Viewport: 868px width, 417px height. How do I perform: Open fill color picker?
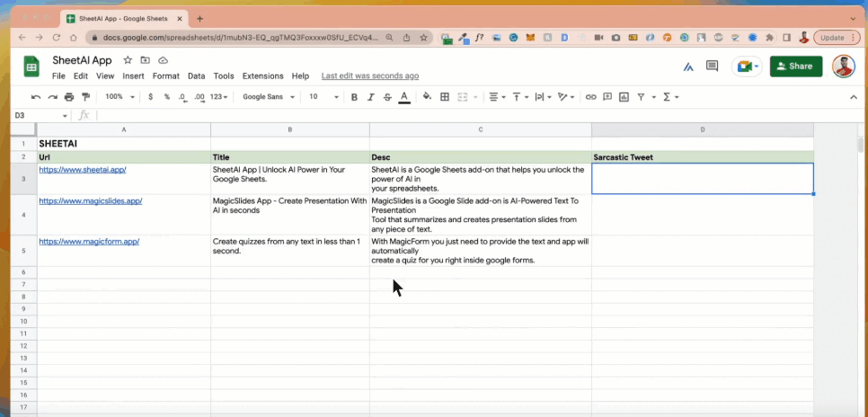tap(427, 97)
